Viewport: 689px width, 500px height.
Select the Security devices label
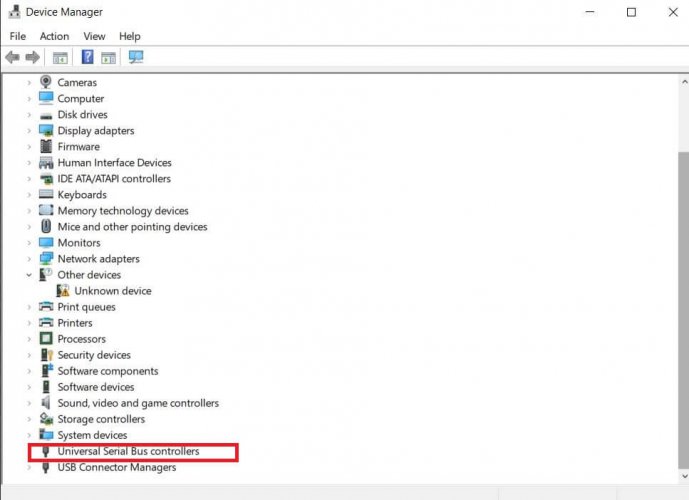(94, 355)
